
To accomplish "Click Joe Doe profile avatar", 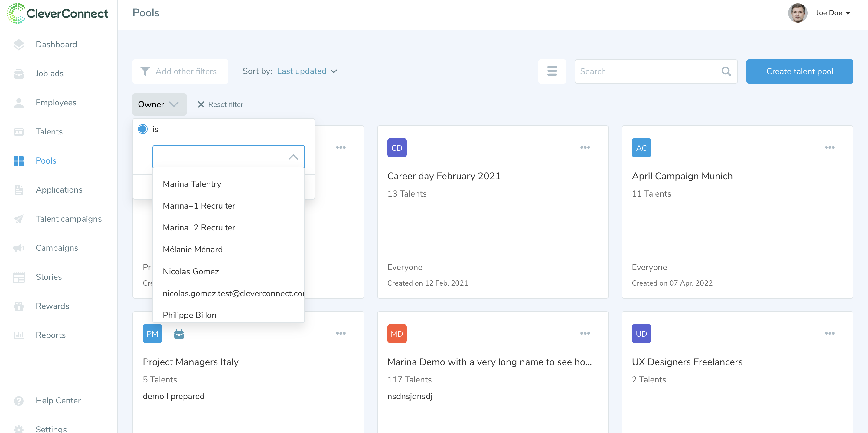I will coord(797,13).
